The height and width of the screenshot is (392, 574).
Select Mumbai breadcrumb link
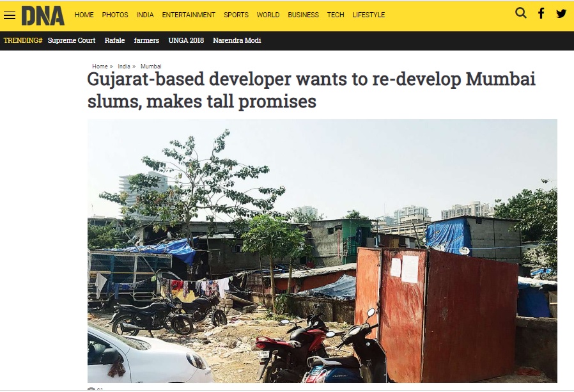click(151, 67)
